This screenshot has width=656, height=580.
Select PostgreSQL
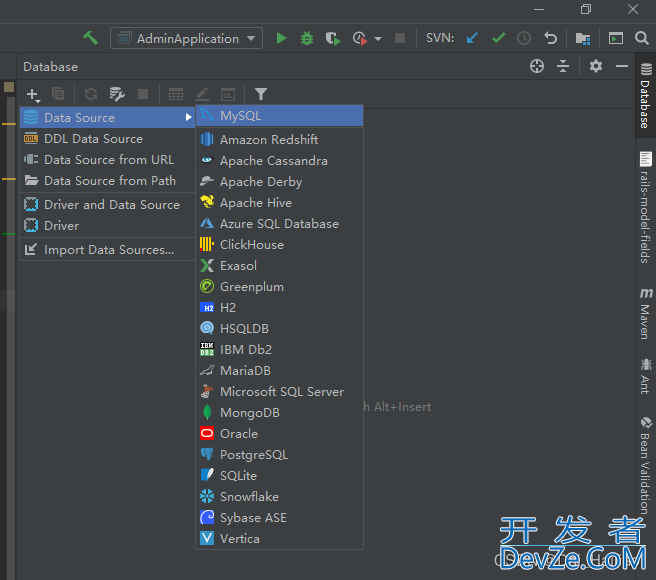[x=279, y=454]
